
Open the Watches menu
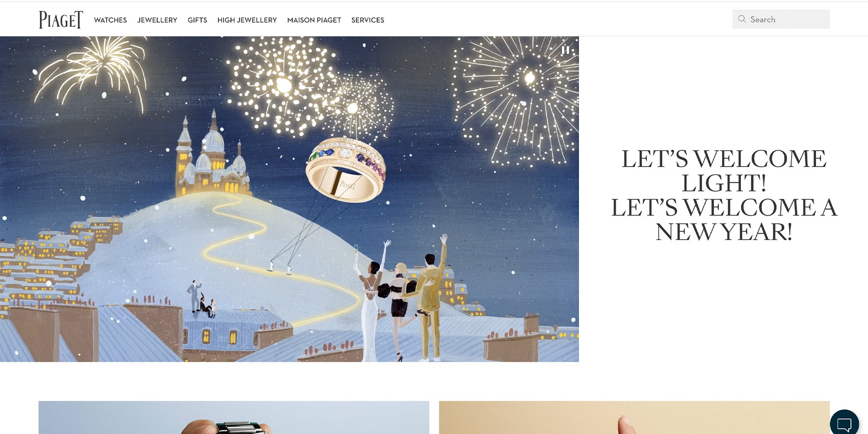(x=110, y=20)
